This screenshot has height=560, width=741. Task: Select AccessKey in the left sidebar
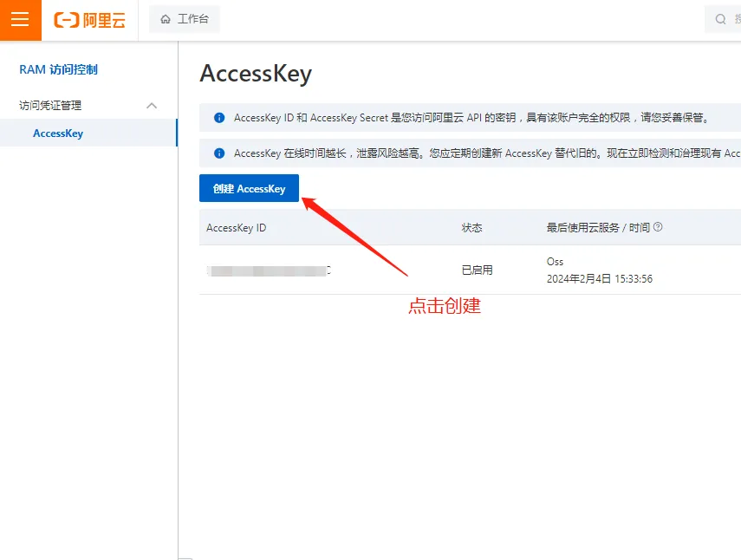pyautogui.click(x=58, y=133)
